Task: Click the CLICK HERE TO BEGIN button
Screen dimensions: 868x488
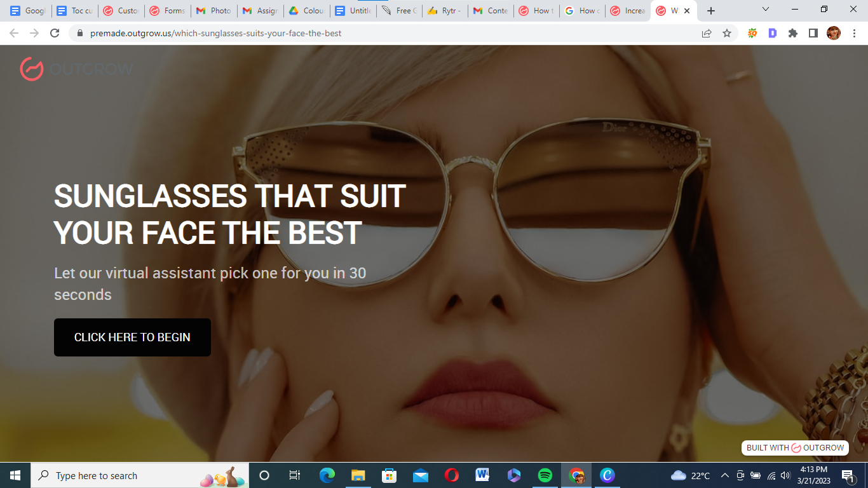Action: [132, 337]
